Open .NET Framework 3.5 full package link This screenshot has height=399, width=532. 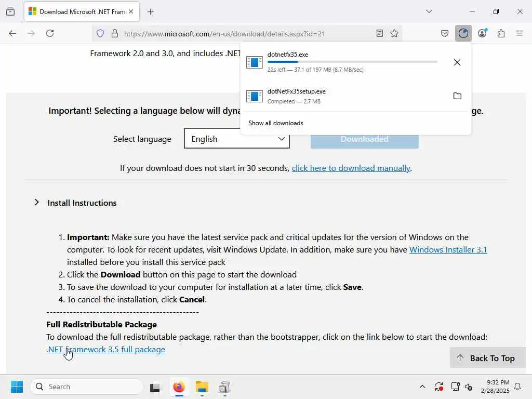point(106,350)
